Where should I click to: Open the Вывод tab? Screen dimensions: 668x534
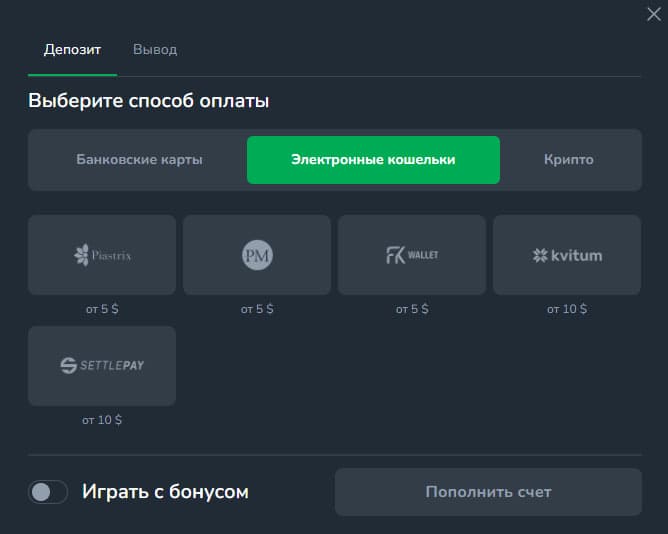pyautogui.click(x=155, y=50)
